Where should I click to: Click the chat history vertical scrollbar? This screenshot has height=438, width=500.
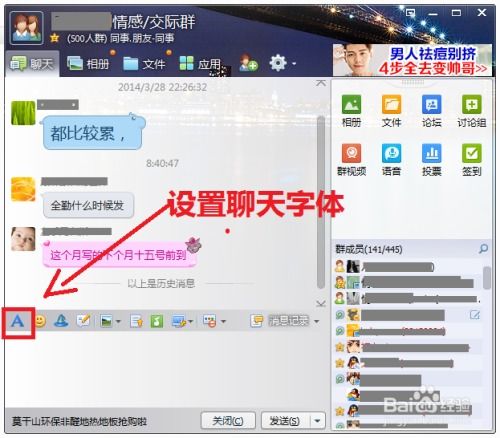[321, 202]
